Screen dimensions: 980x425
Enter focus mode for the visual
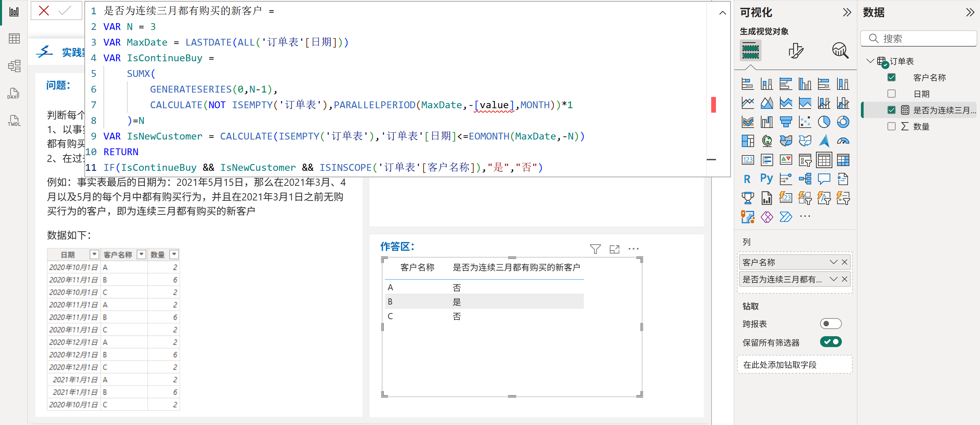point(615,249)
